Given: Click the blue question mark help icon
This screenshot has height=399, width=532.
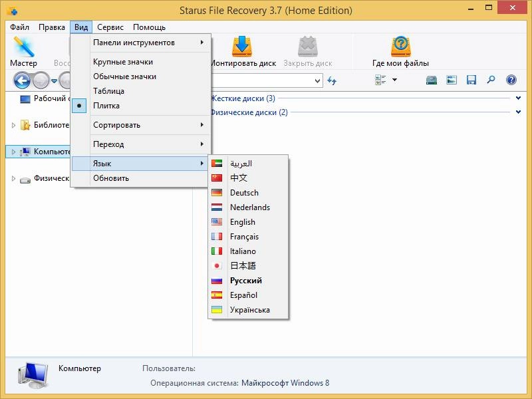Looking at the screenshot, I should pyautogui.click(x=511, y=80).
